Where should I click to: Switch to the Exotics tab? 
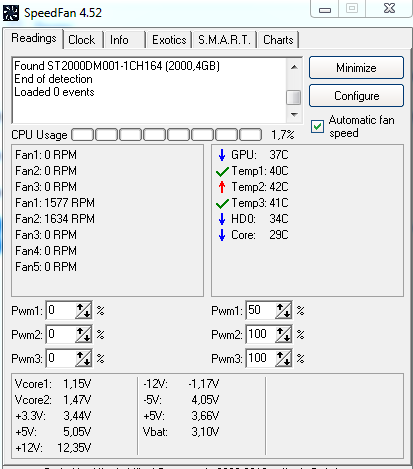click(x=169, y=40)
